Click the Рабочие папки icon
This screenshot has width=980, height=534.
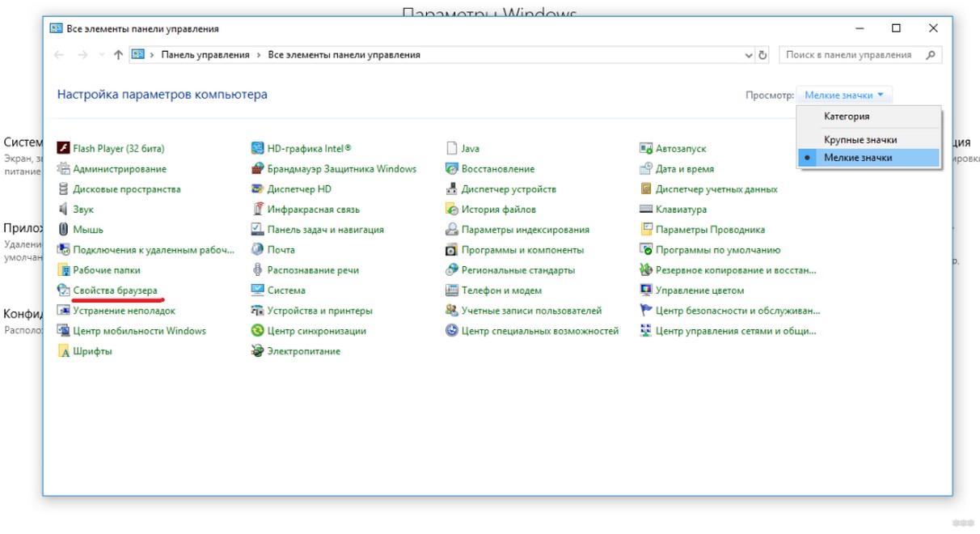[x=64, y=270]
